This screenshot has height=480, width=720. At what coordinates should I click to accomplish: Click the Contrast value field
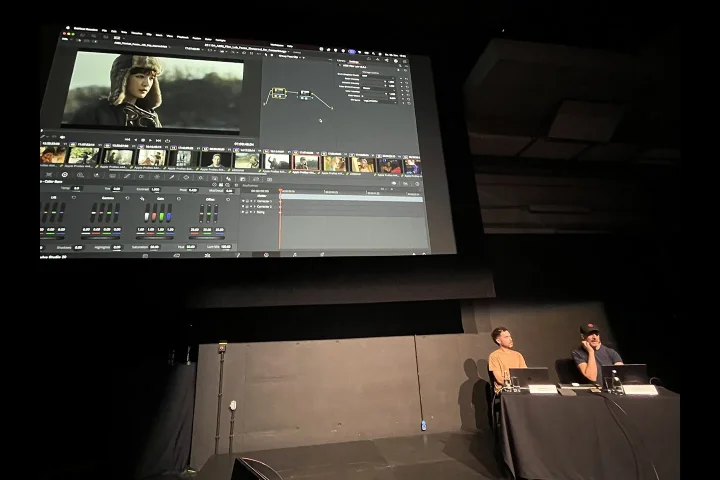tap(155, 189)
